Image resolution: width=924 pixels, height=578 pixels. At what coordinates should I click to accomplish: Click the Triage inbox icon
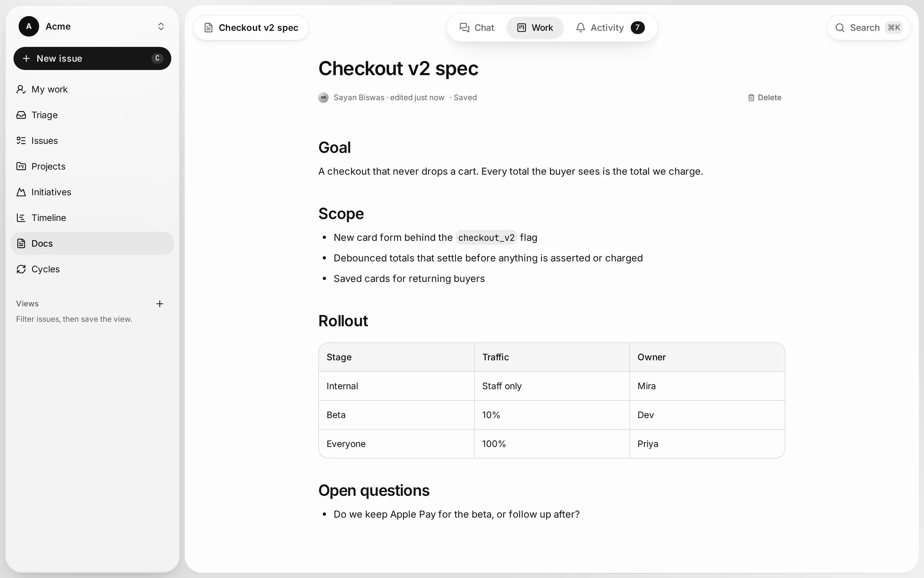pyautogui.click(x=21, y=115)
